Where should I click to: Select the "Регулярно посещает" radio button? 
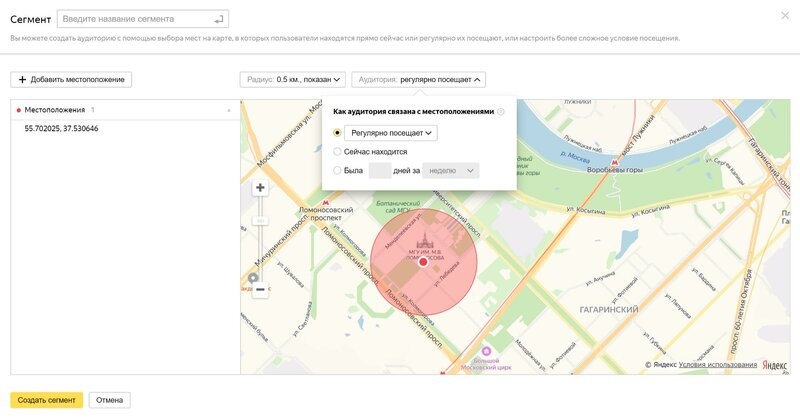pos(338,132)
